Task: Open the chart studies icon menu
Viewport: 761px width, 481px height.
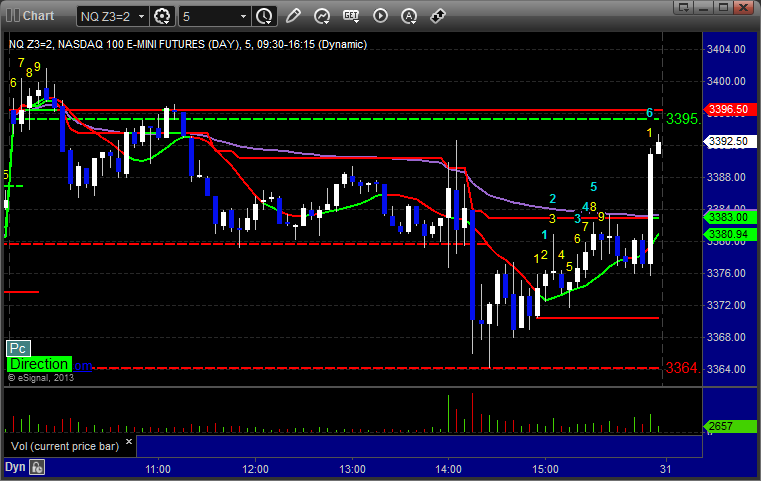Action: click(322, 16)
